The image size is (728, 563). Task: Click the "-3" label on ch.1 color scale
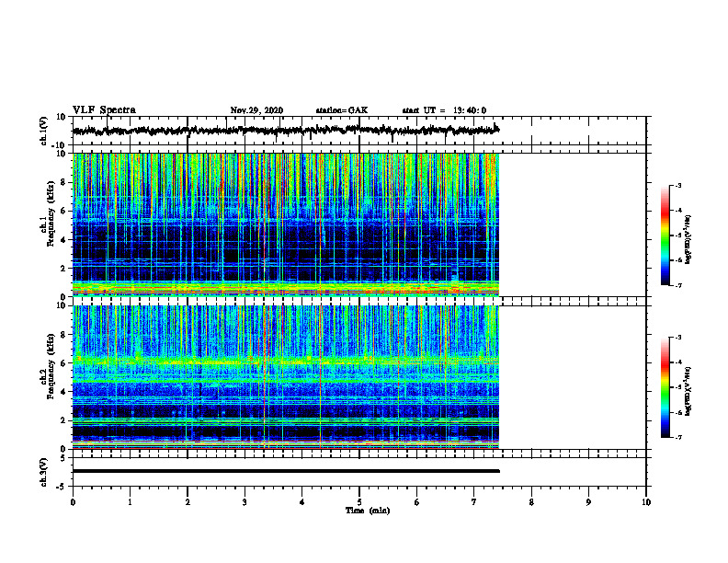point(678,185)
